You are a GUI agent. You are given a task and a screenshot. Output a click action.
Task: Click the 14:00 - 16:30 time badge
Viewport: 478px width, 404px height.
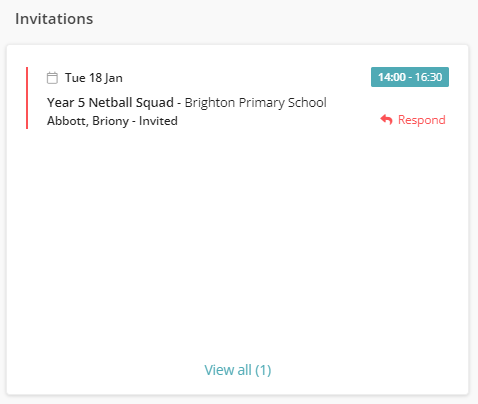410,77
